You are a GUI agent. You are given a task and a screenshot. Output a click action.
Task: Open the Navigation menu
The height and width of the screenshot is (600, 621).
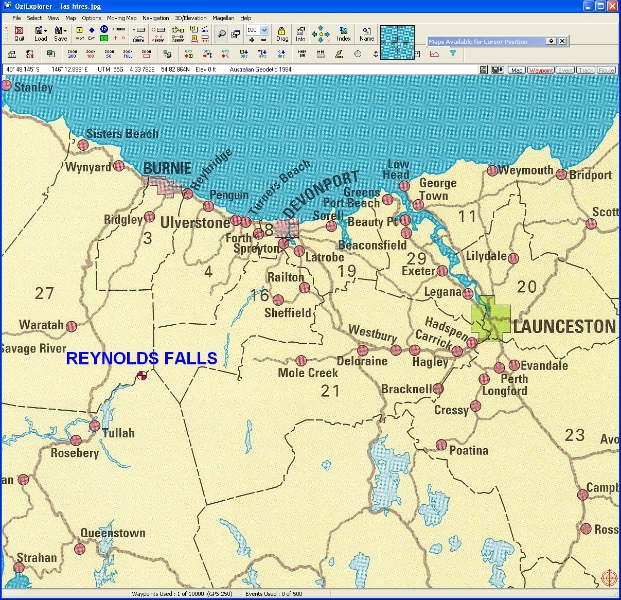(x=155, y=18)
